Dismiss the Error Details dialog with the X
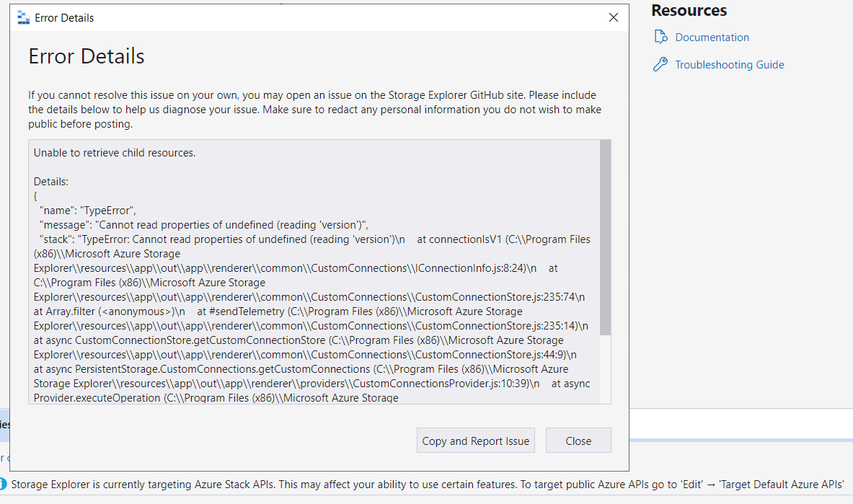This screenshot has height=504, width=853. pyautogui.click(x=614, y=17)
